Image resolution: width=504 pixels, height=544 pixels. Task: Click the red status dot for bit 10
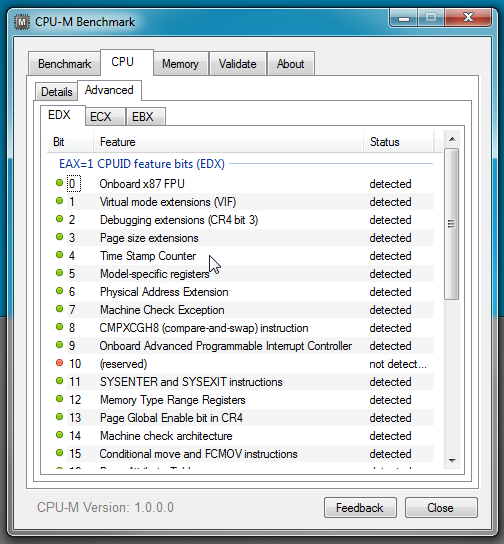coord(59,363)
